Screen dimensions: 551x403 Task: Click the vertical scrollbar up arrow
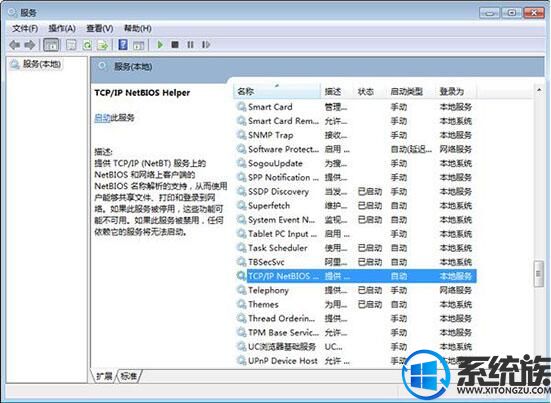pos(539,90)
